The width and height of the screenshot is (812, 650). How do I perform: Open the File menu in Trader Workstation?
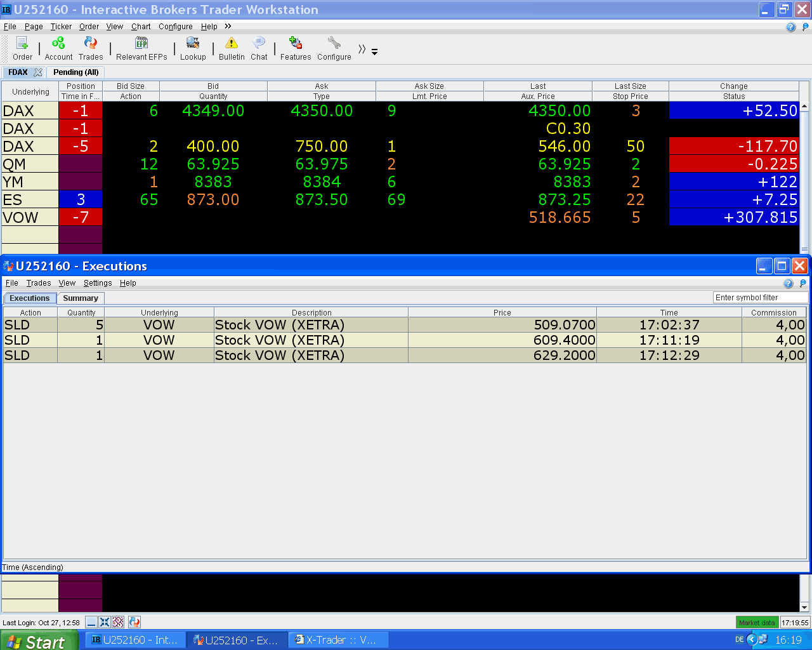10,27
